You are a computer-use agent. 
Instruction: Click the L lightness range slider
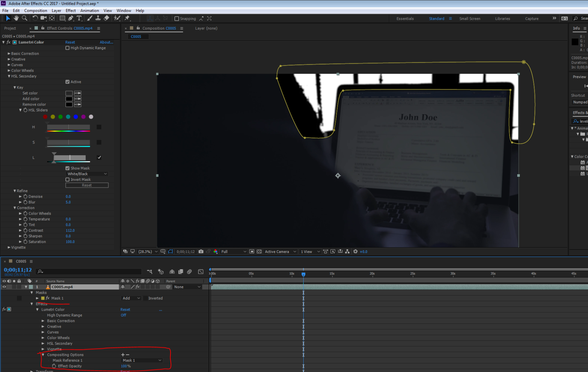(x=70, y=158)
